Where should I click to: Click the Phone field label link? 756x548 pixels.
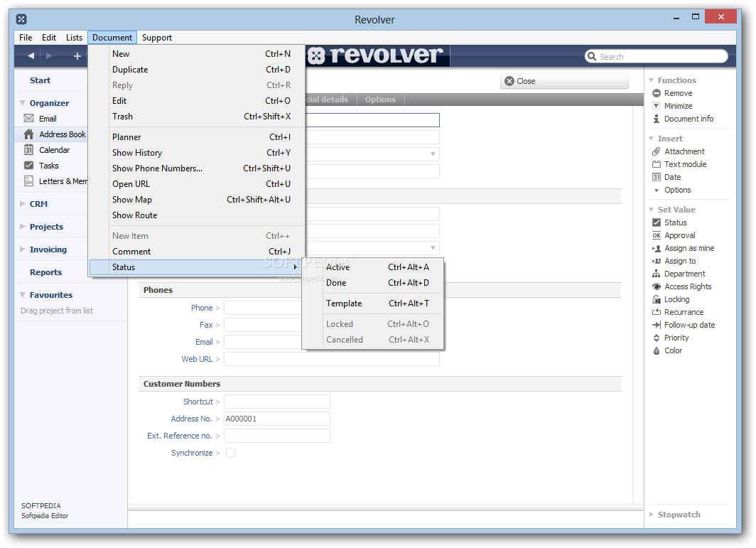click(202, 308)
